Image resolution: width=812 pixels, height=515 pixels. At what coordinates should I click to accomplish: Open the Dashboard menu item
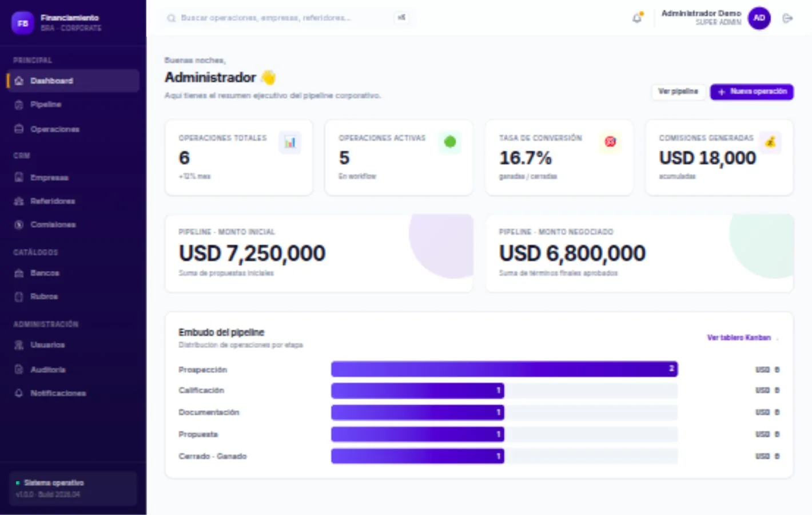click(x=73, y=81)
